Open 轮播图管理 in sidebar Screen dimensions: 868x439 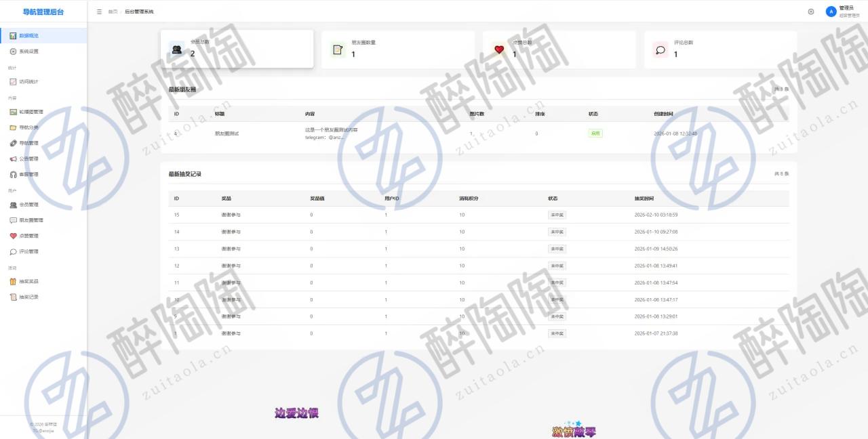[x=31, y=112]
